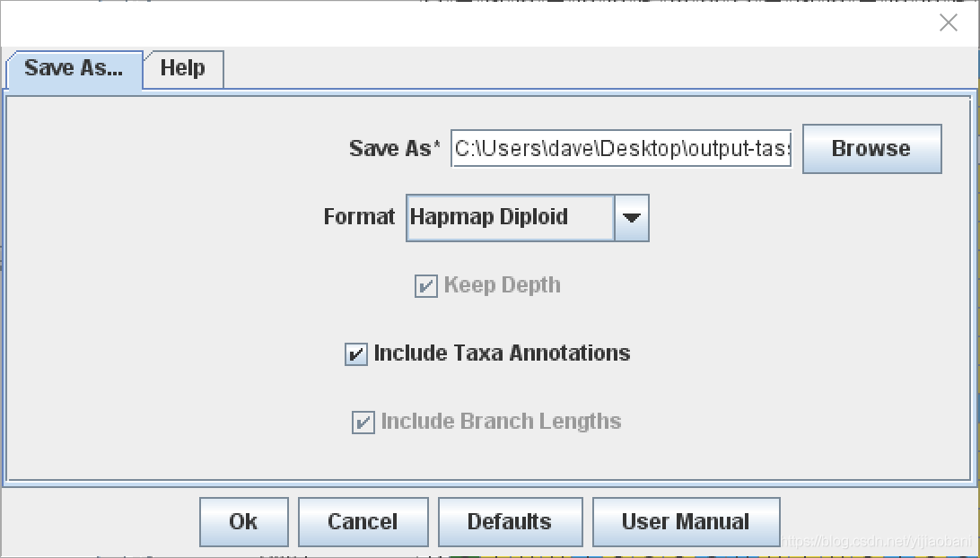
Task: Click the Save As file path field
Action: click(x=621, y=148)
